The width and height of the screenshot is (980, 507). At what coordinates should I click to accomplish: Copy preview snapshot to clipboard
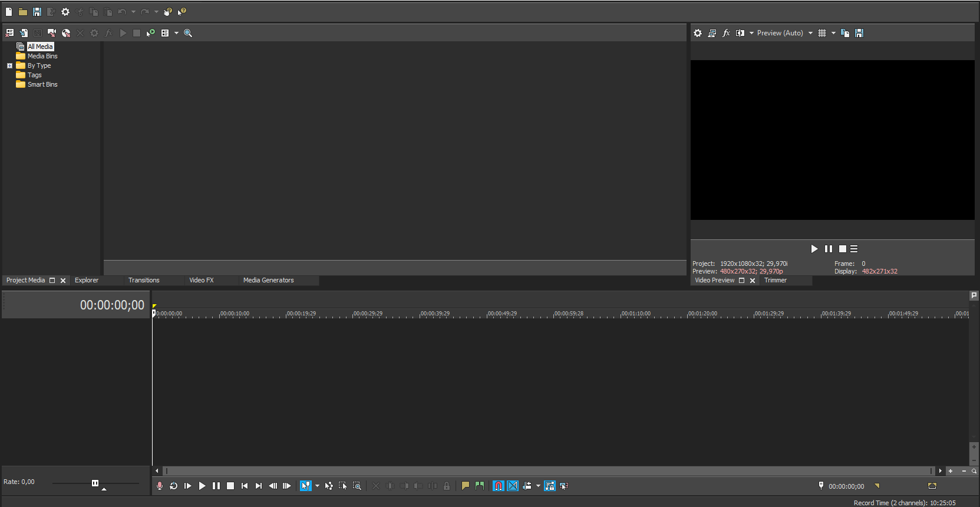tap(845, 33)
